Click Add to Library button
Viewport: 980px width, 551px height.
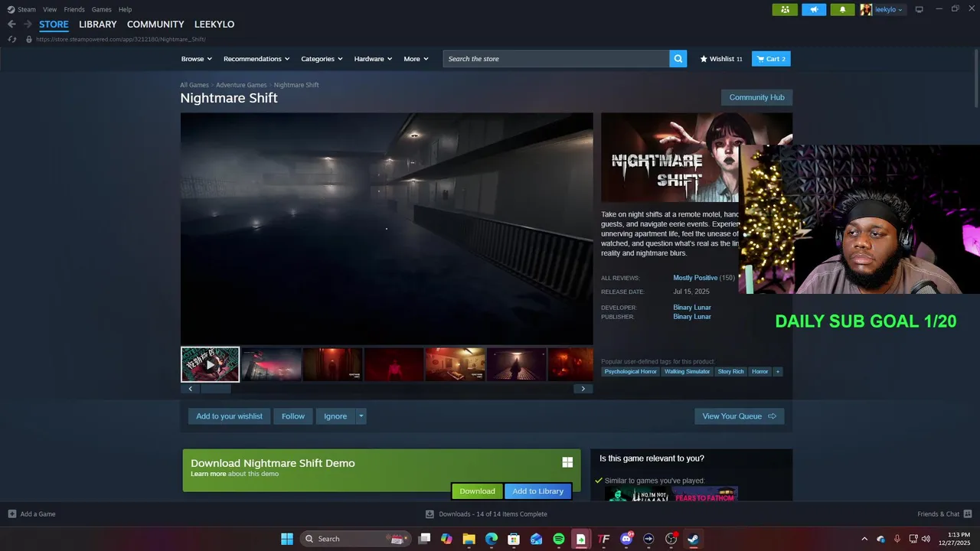click(537, 491)
